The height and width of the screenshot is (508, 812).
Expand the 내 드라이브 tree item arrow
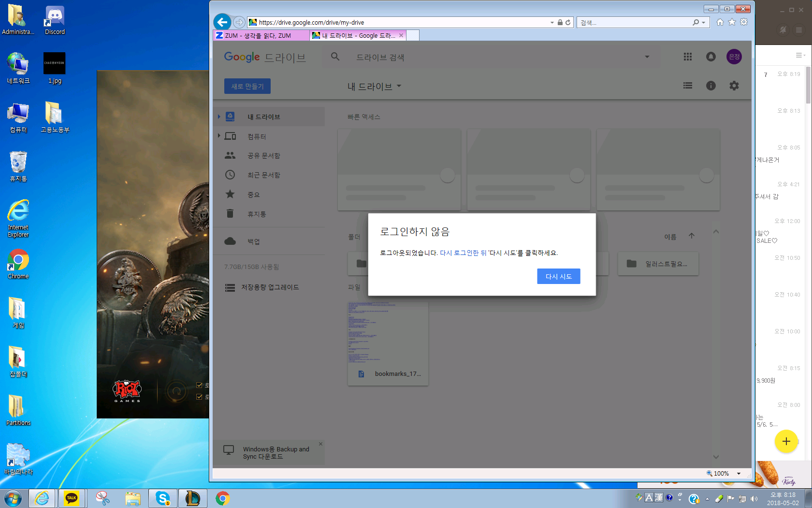[x=219, y=117]
